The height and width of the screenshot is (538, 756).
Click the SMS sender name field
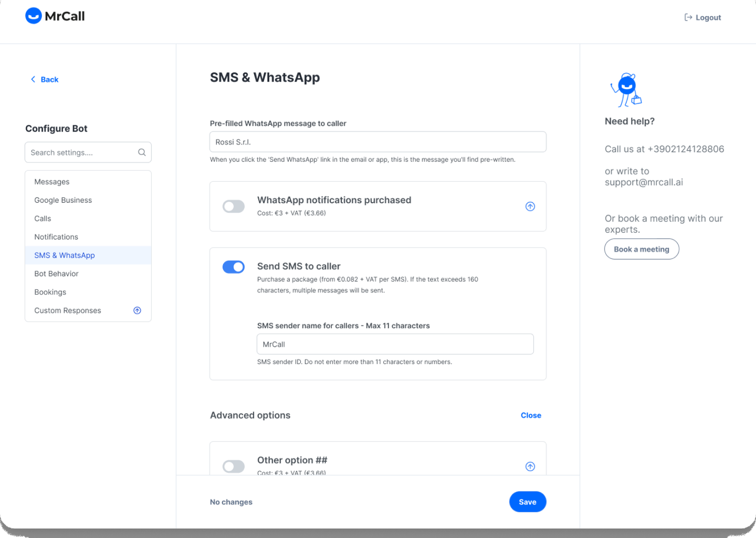click(x=395, y=344)
